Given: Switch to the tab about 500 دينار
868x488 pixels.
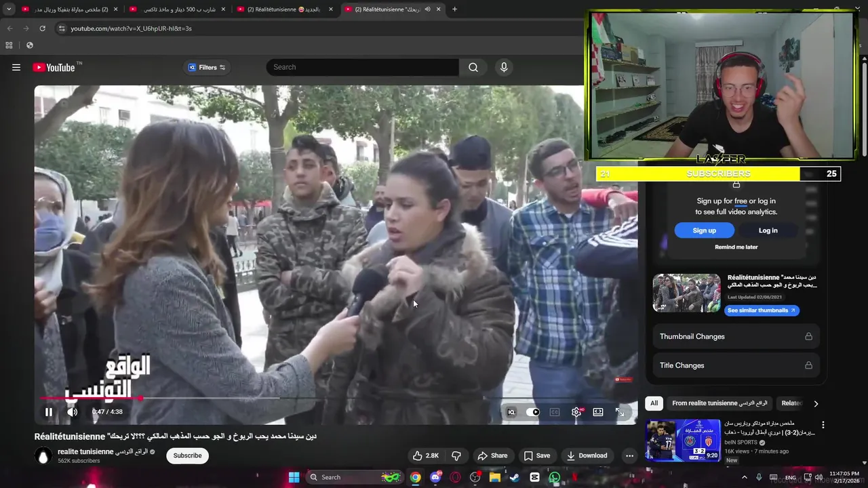Looking at the screenshot, I should [x=178, y=9].
